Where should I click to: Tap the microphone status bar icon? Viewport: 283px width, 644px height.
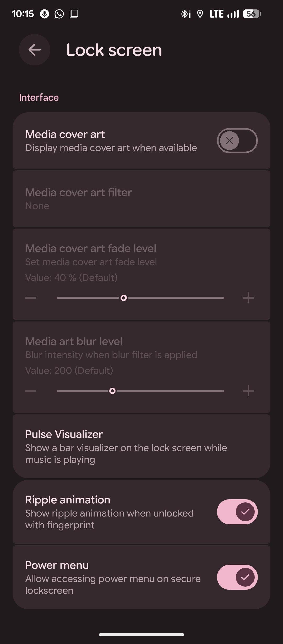[x=45, y=14]
